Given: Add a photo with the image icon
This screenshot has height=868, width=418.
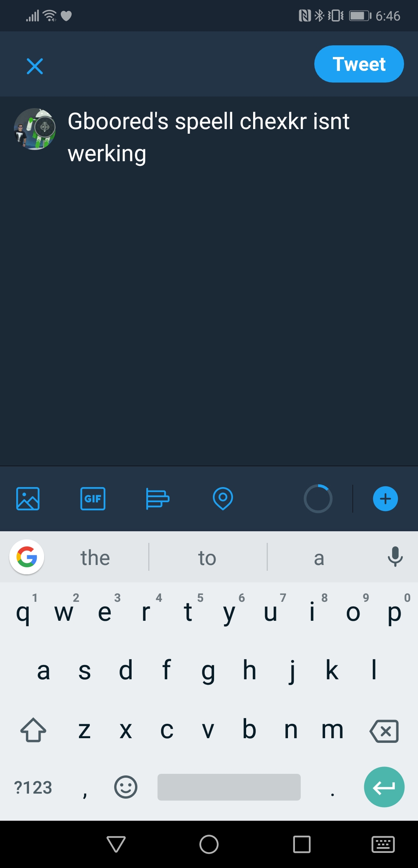Looking at the screenshot, I should [x=28, y=499].
